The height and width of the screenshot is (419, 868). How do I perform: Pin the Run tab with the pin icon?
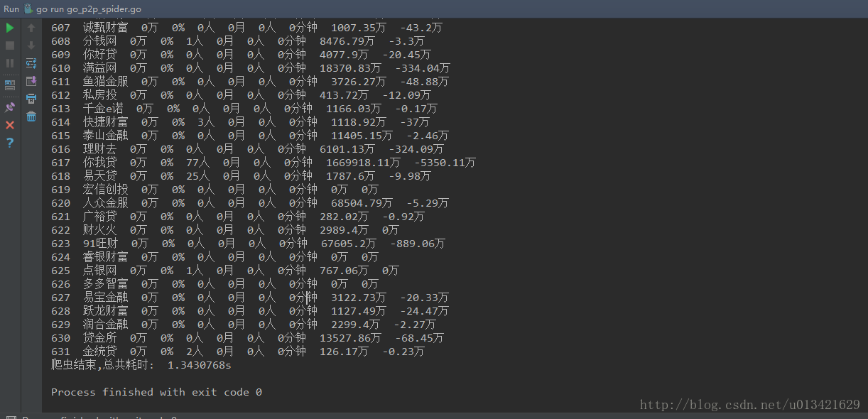pyautogui.click(x=10, y=107)
